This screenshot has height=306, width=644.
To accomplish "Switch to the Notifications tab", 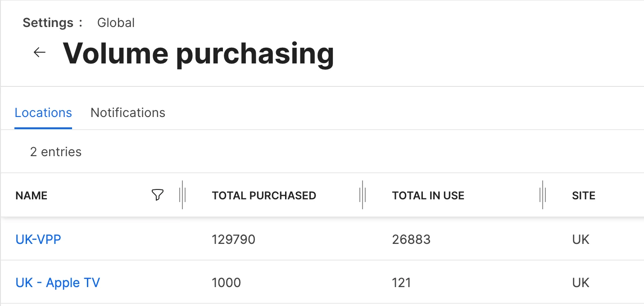I will [128, 112].
